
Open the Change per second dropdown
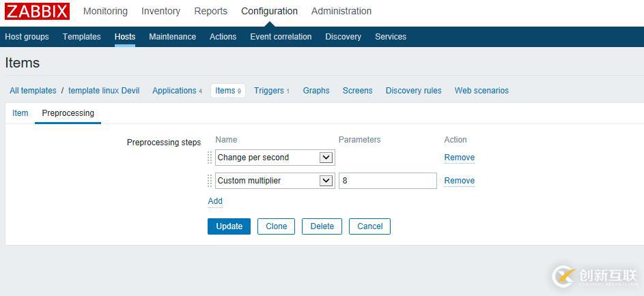click(x=275, y=158)
